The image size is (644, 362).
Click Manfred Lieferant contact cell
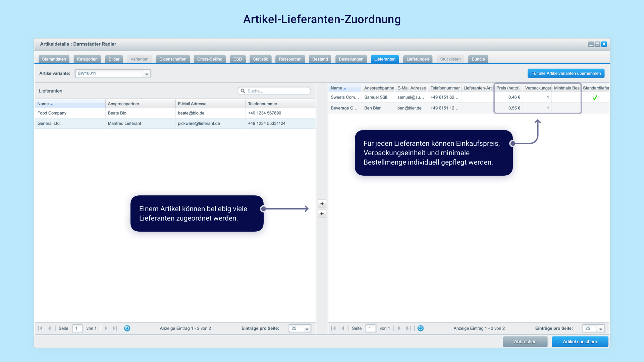140,123
